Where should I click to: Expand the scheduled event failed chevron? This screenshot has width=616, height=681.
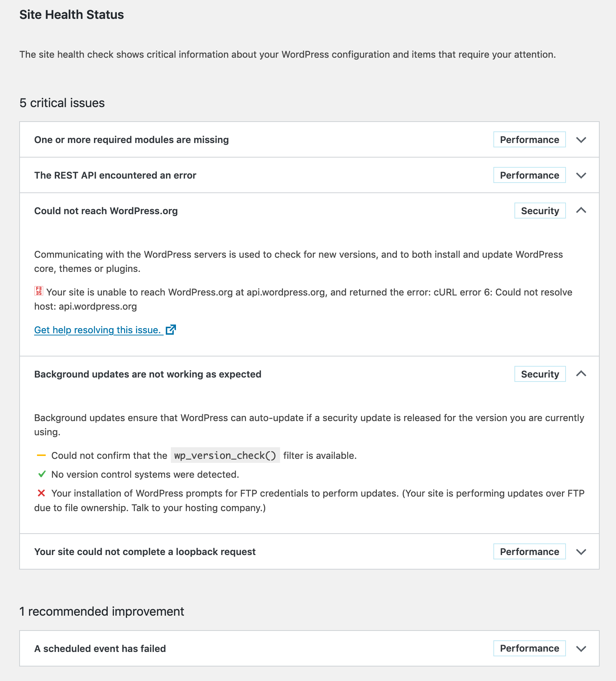[x=581, y=649]
